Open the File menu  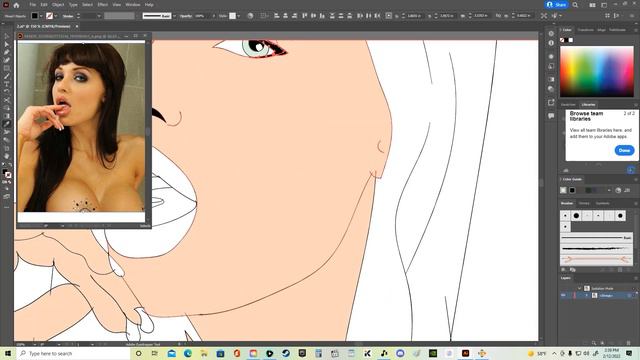32,5
